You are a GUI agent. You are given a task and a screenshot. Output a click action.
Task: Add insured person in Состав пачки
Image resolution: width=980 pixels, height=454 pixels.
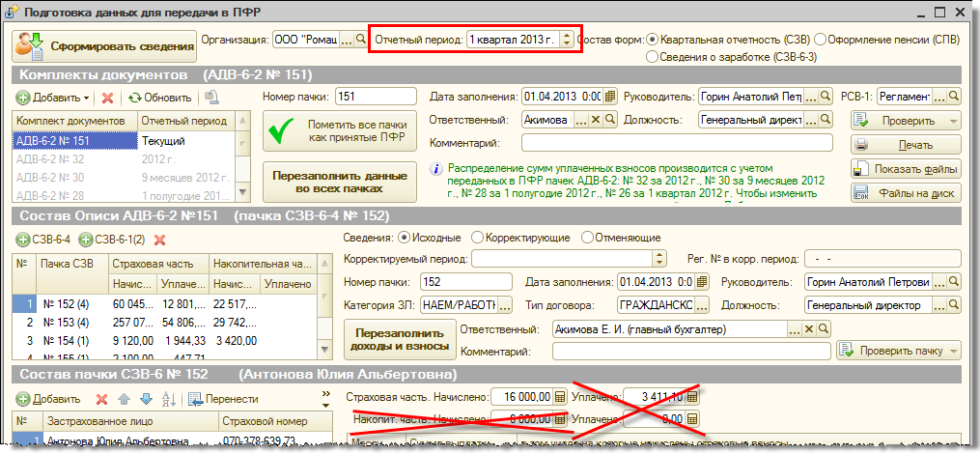pos(48,399)
